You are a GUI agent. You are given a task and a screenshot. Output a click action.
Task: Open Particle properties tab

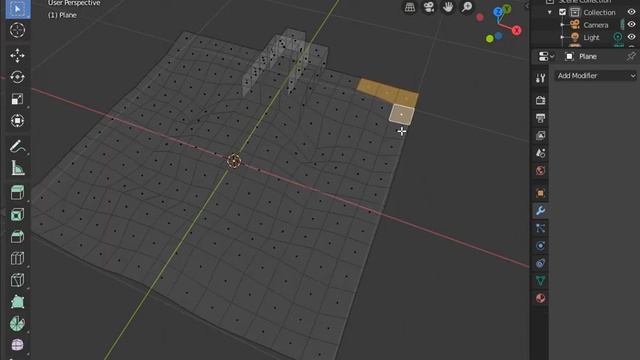(540, 228)
